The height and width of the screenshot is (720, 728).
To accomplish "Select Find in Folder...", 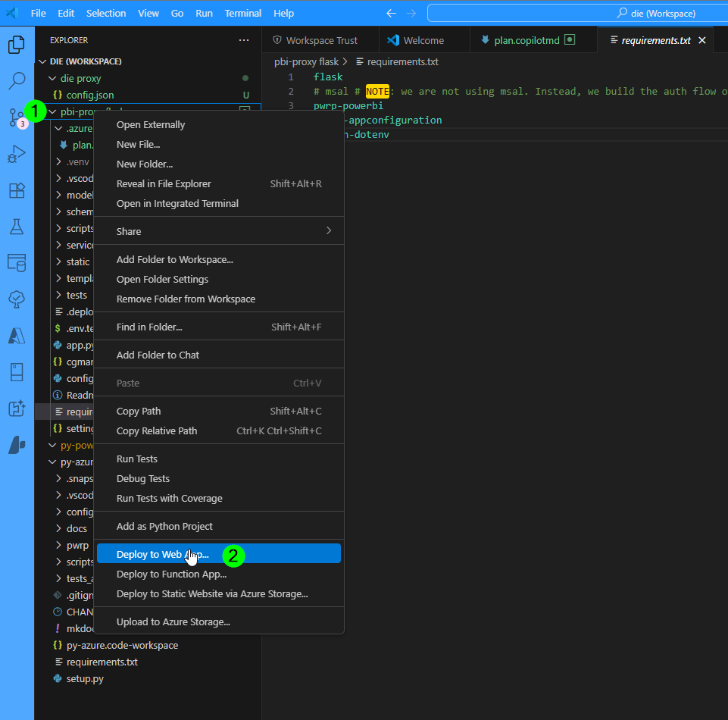I will (x=219, y=327).
